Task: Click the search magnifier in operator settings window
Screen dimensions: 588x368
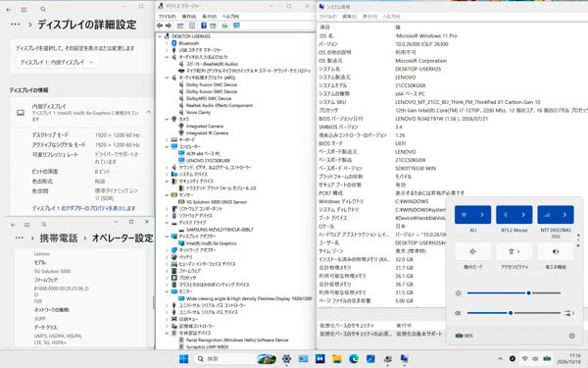Action: [x=44, y=224]
